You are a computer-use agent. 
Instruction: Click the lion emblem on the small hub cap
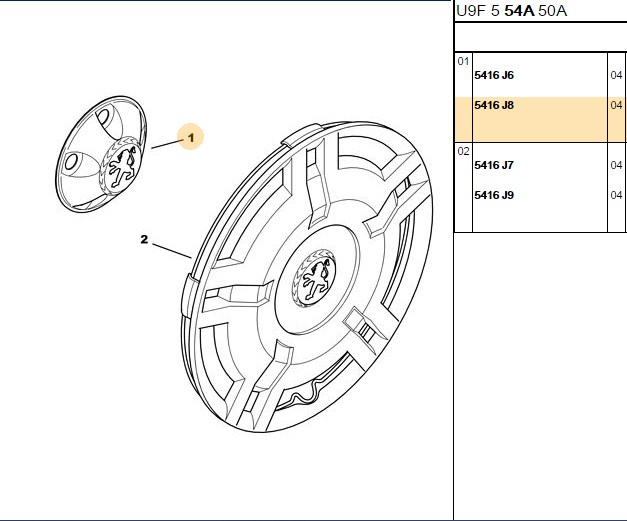(122, 166)
